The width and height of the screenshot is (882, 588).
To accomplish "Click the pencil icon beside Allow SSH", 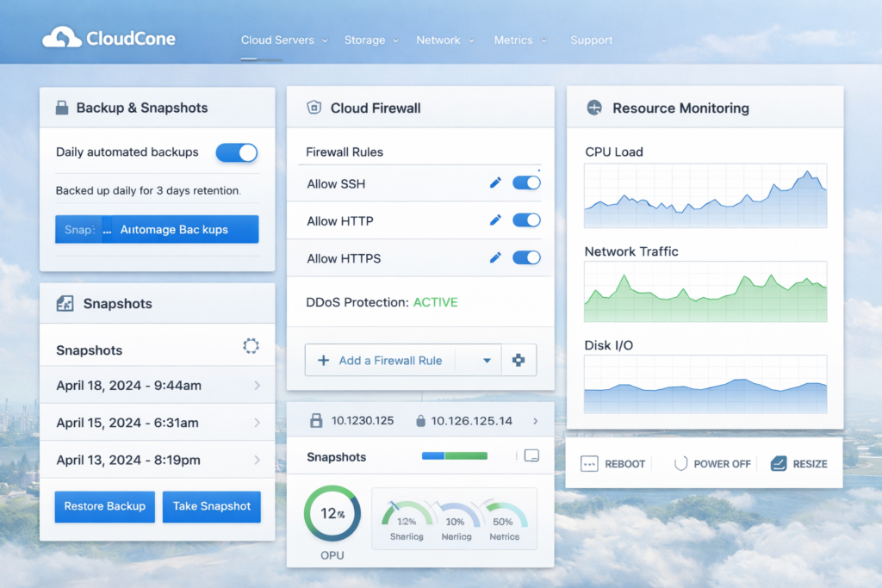I will point(495,183).
